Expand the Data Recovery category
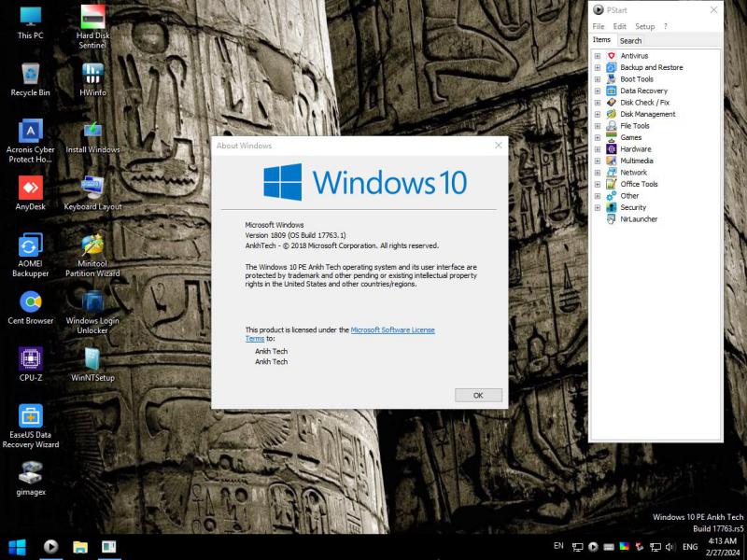Screen dimensions: 747x560 pyautogui.click(x=598, y=91)
